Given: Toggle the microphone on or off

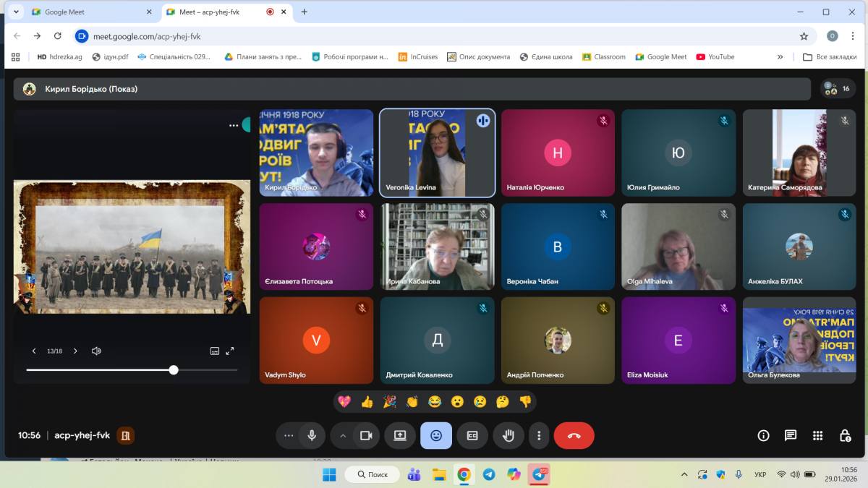Looking at the screenshot, I should (x=312, y=435).
